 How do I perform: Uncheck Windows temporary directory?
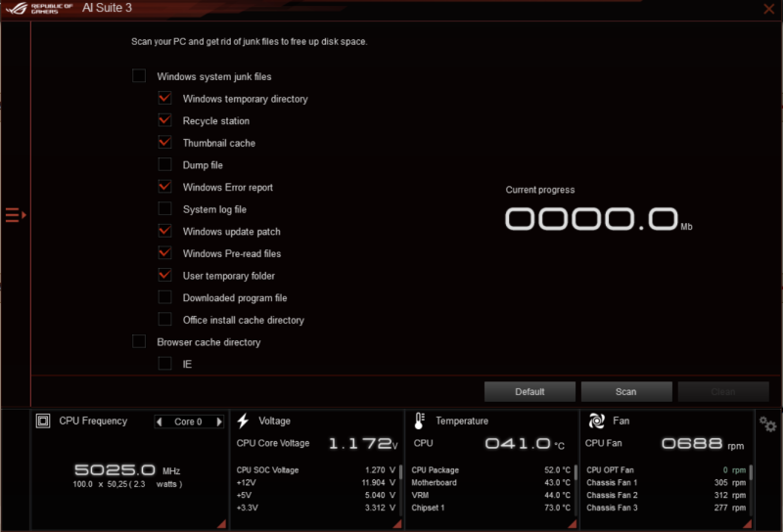tap(164, 98)
